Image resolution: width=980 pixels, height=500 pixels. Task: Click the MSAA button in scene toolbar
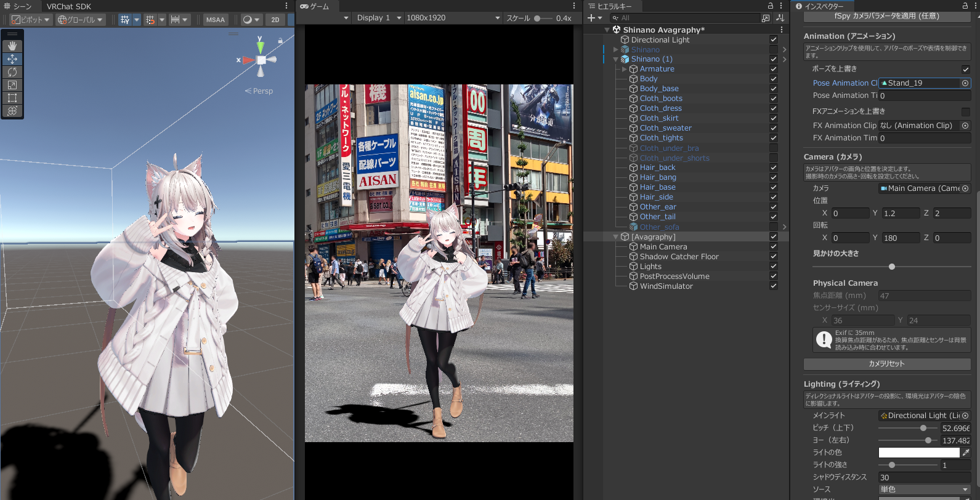[216, 20]
